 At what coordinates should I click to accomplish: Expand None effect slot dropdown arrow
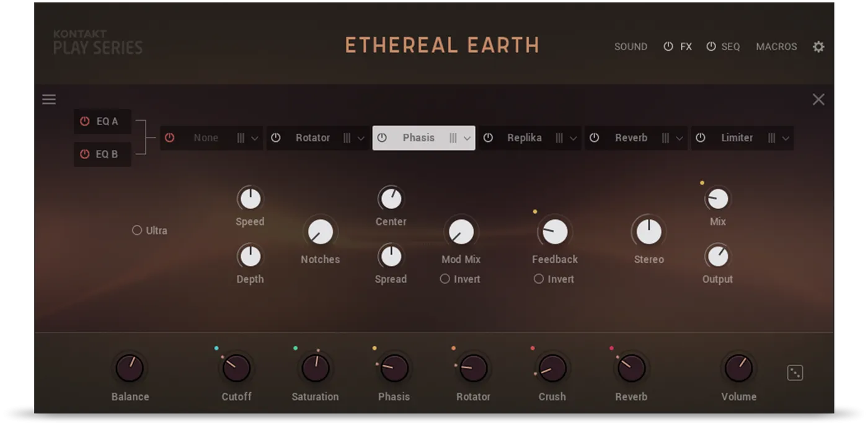[x=255, y=138]
